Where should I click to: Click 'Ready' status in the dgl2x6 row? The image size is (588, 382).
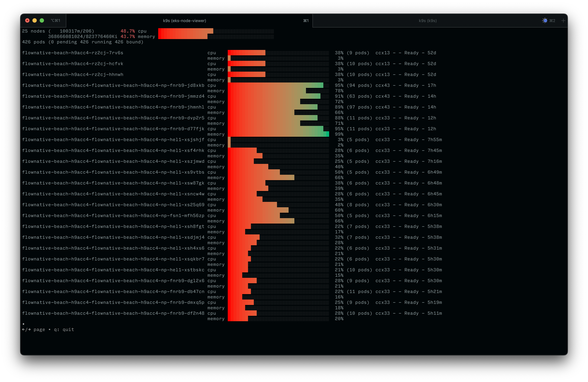tap(412, 281)
